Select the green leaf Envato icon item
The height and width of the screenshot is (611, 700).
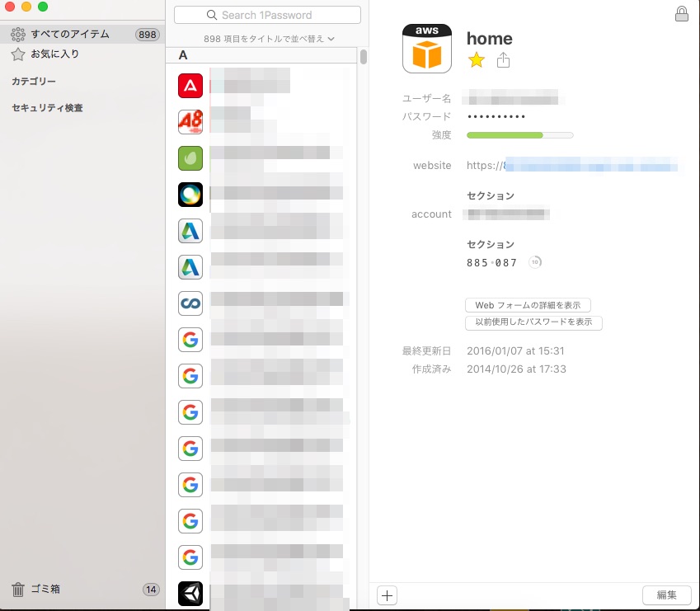[190, 158]
